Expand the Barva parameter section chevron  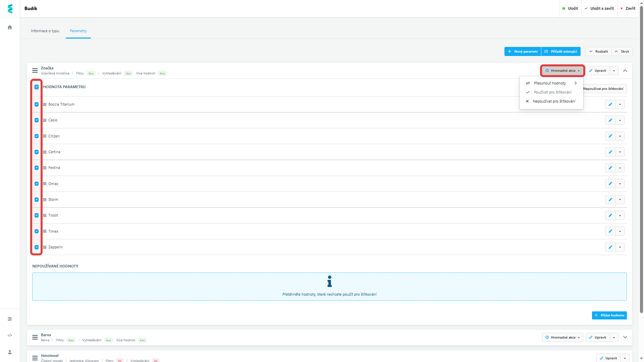tap(625, 337)
